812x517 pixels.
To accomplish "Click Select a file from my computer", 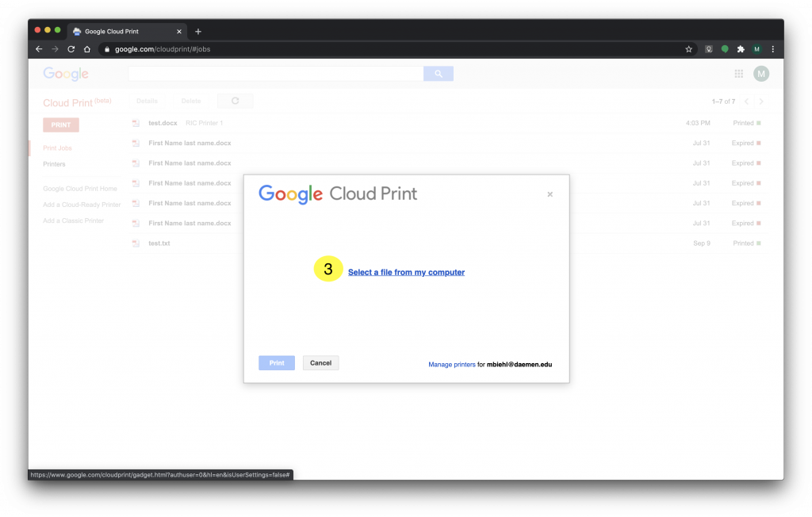I will 407,273.
